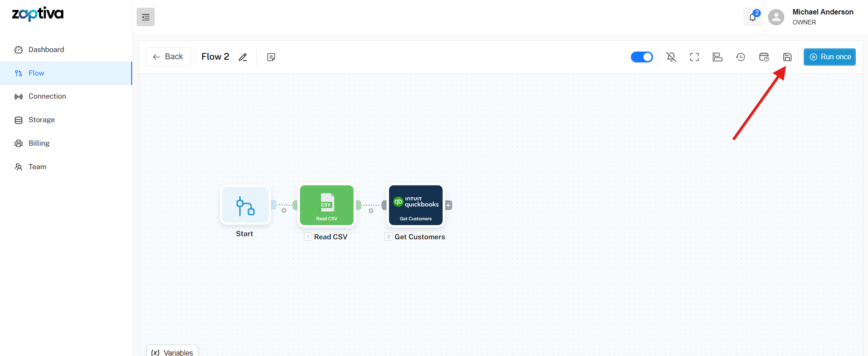868x356 pixels.
Task: Go to the Connection page
Action: pos(47,96)
